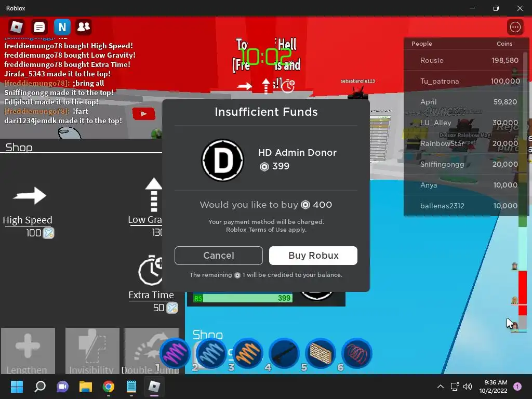Click chat message '!fart'
Viewport: 532px width, 399px height.
tap(81, 111)
